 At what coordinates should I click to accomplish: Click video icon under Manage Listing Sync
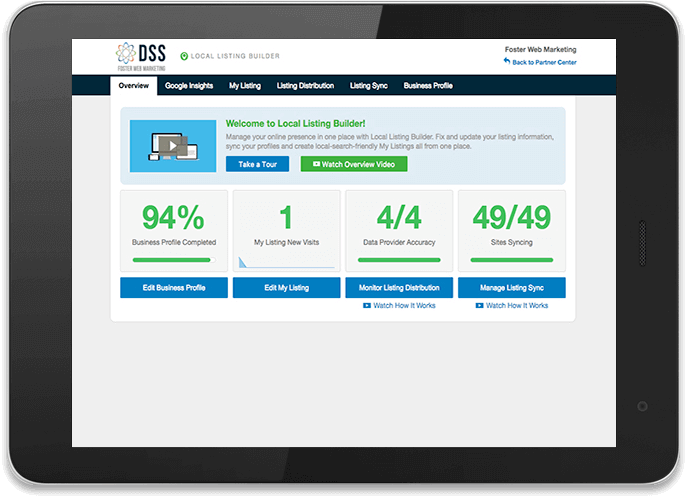point(480,305)
